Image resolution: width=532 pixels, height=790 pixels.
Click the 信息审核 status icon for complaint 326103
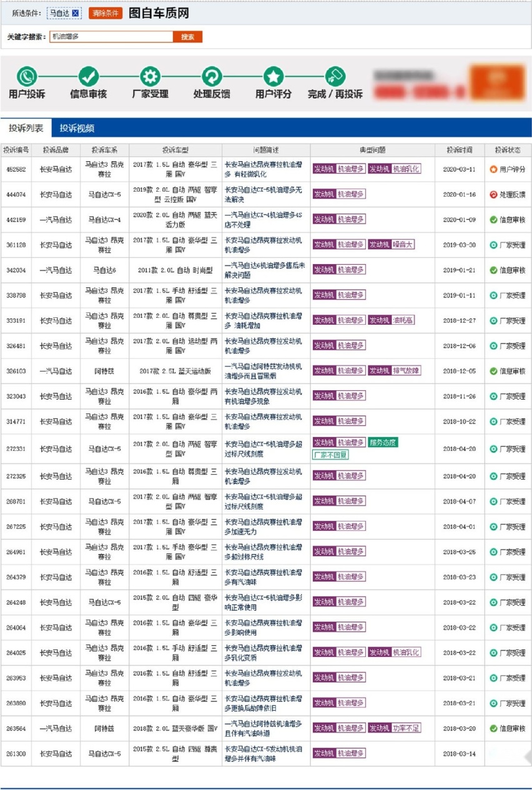click(x=493, y=371)
